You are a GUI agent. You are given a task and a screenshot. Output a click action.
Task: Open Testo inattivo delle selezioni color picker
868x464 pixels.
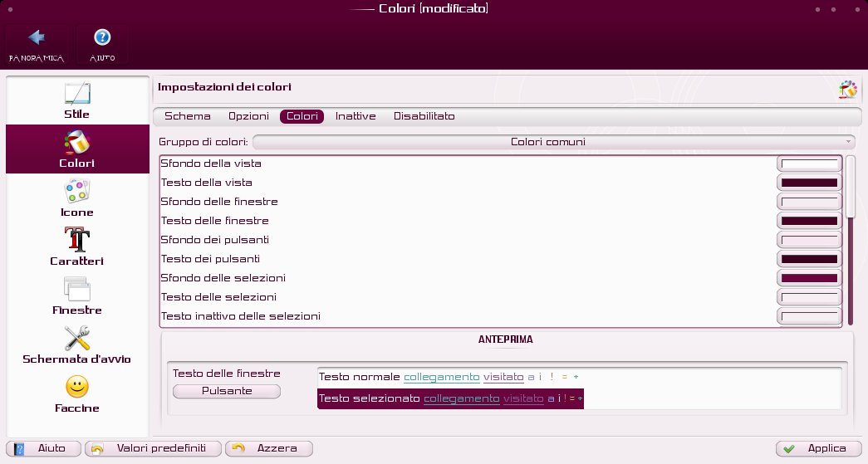[x=809, y=316]
